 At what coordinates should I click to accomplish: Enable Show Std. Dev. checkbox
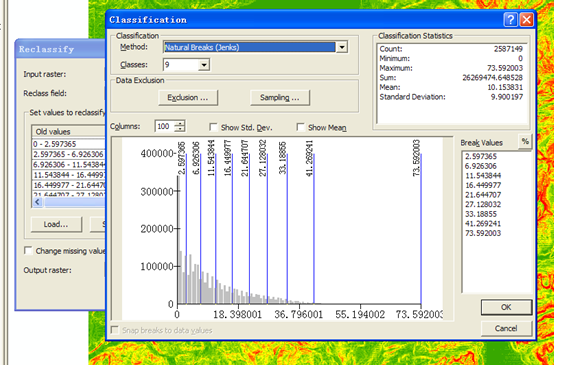[213, 127]
